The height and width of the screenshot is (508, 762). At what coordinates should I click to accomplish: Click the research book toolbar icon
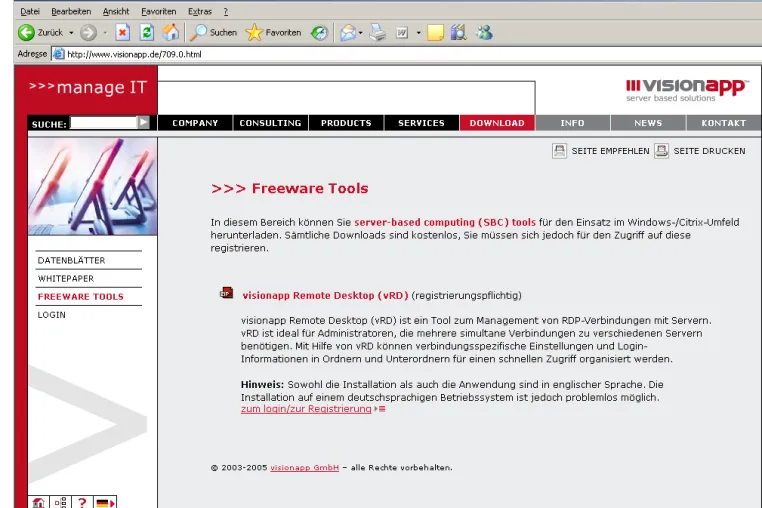click(458, 33)
